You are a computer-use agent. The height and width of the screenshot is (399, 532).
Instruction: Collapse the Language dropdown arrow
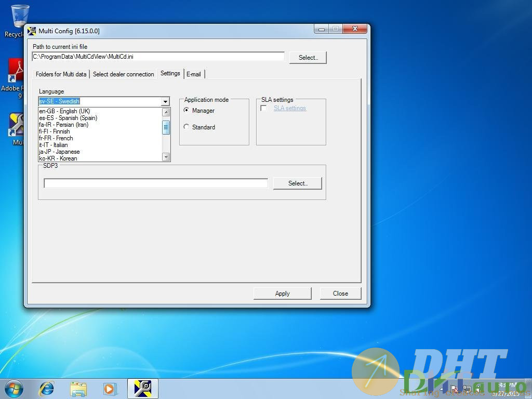tap(165, 101)
